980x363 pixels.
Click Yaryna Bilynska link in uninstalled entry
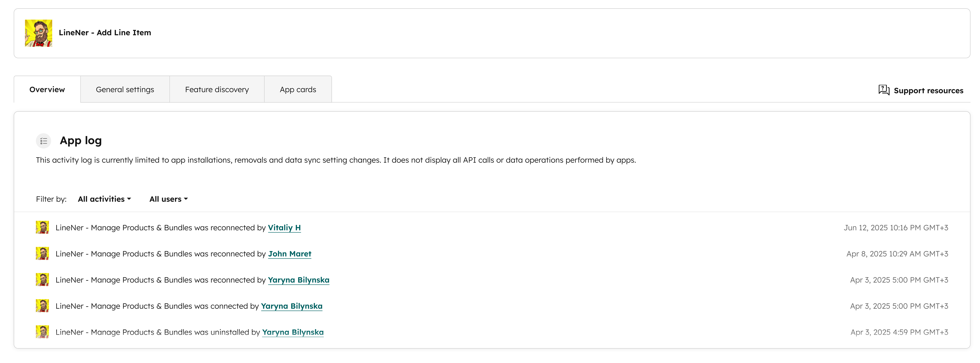(x=293, y=332)
